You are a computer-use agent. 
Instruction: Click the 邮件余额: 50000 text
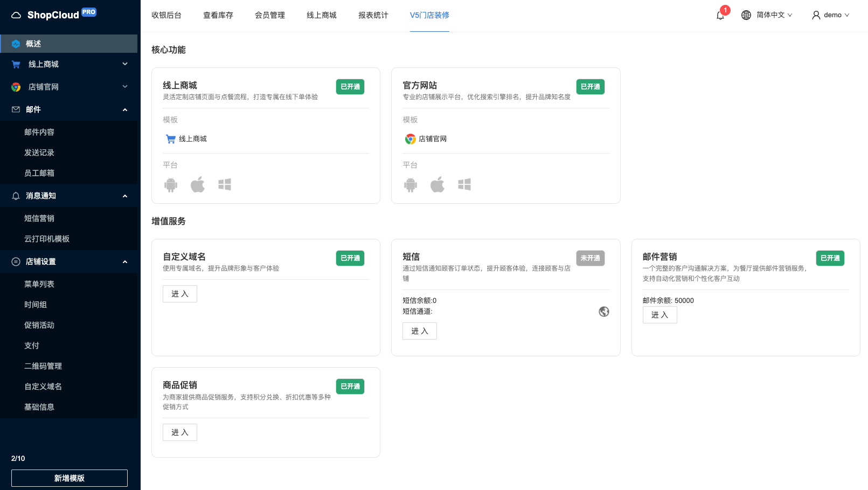pyautogui.click(x=668, y=301)
